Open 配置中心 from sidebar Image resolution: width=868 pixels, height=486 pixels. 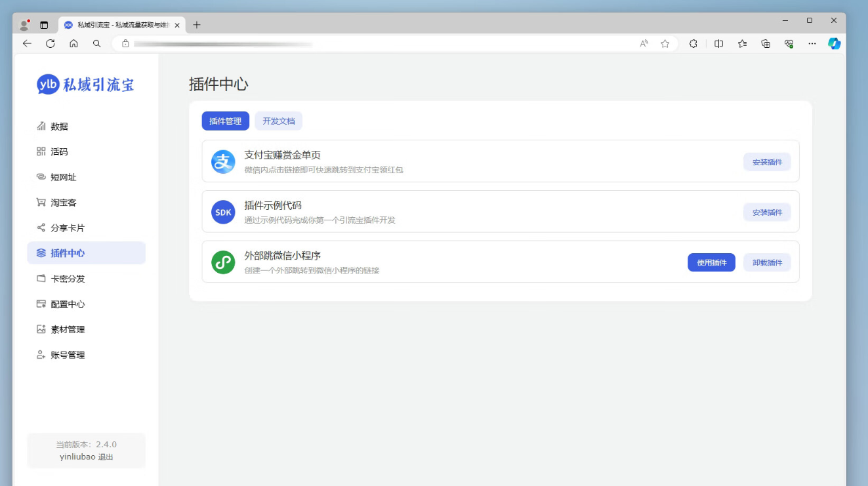point(68,304)
